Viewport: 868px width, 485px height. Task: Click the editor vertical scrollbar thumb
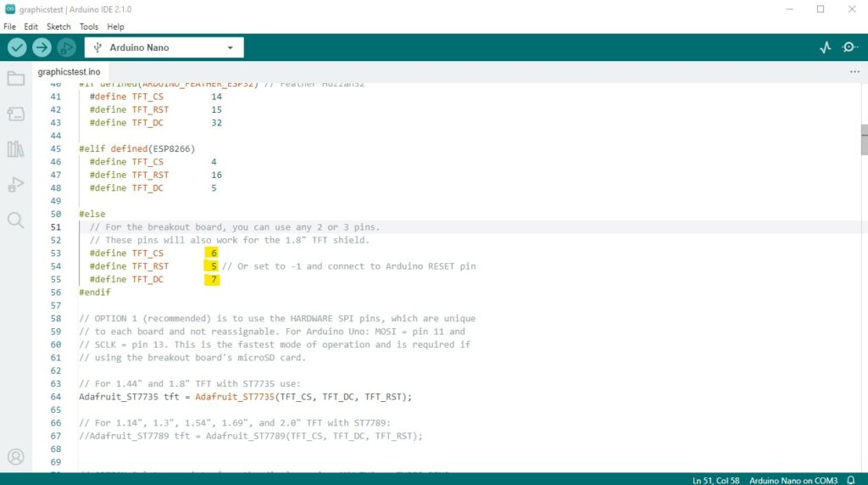[x=864, y=140]
